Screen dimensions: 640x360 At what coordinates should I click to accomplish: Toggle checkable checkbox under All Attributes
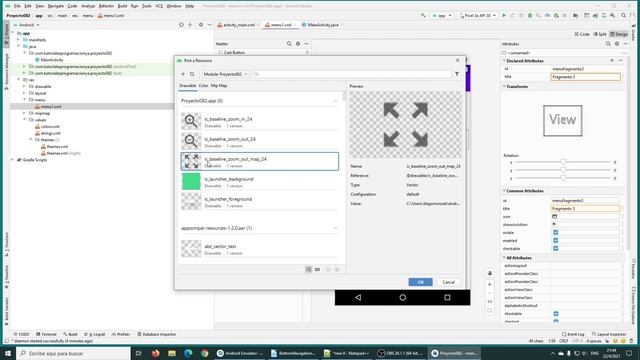(556, 313)
